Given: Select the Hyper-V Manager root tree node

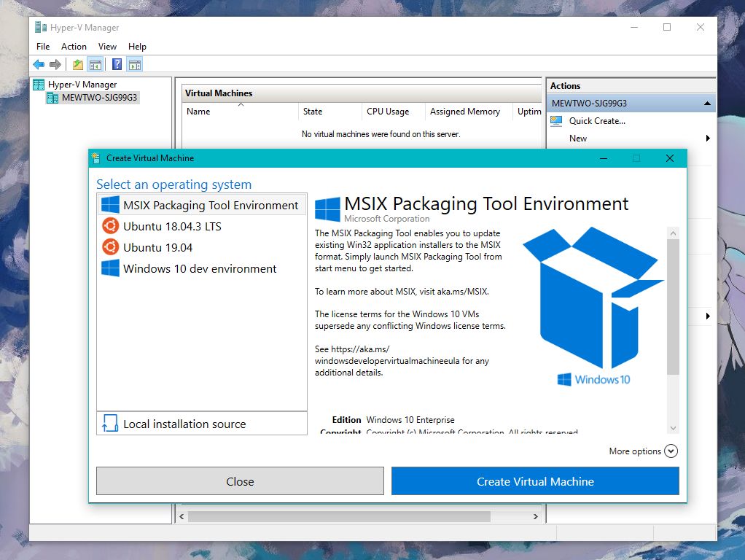Looking at the screenshot, I should click(82, 85).
